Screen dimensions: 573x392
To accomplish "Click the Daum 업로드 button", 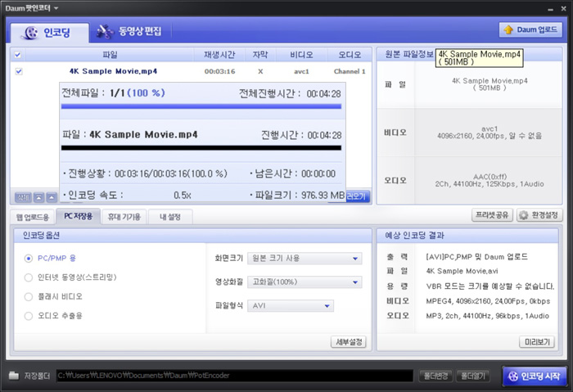I will coord(530,29).
